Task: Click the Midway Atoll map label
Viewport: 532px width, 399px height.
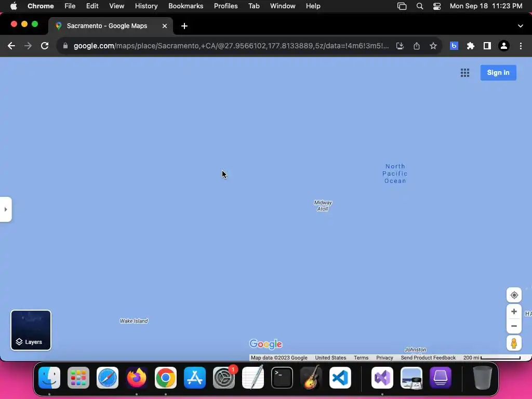Action: [323, 206]
